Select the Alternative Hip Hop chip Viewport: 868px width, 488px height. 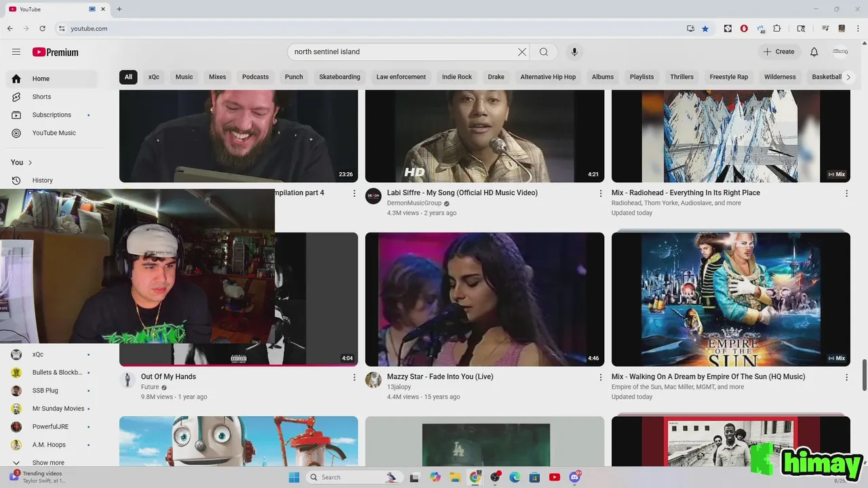(548, 77)
